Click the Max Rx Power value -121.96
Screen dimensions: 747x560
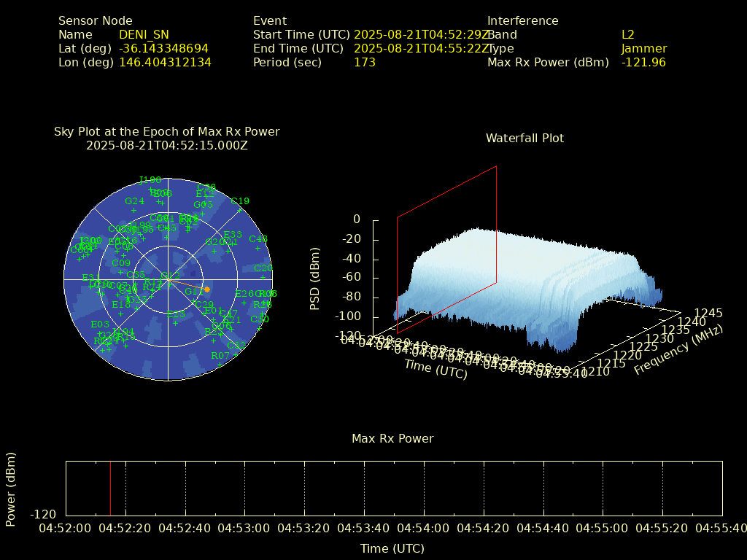click(x=643, y=62)
